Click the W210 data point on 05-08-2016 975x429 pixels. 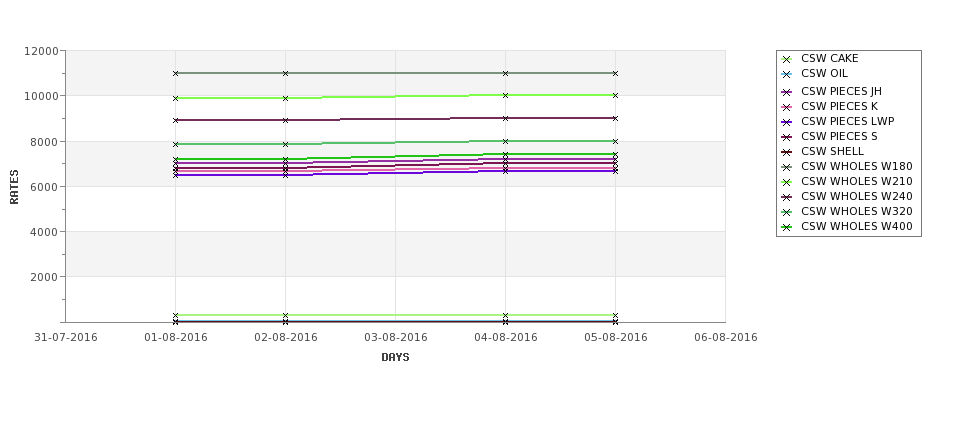click(x=615, y=95)
